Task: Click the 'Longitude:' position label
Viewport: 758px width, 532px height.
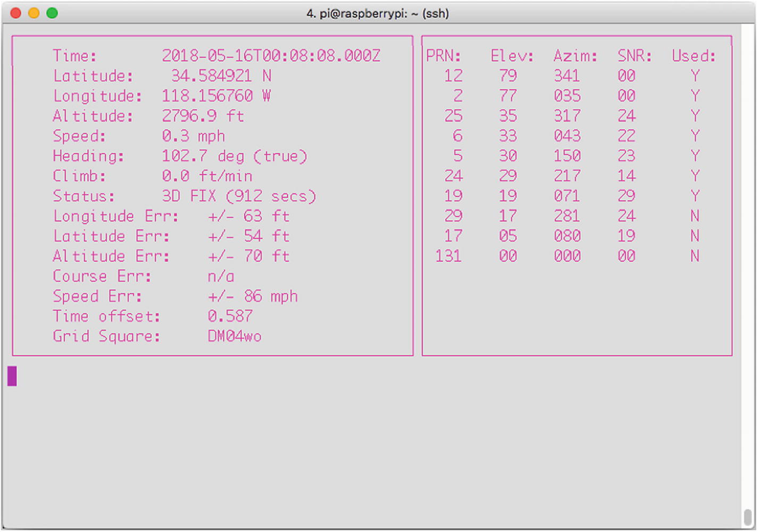Action: tap(98, 96)
